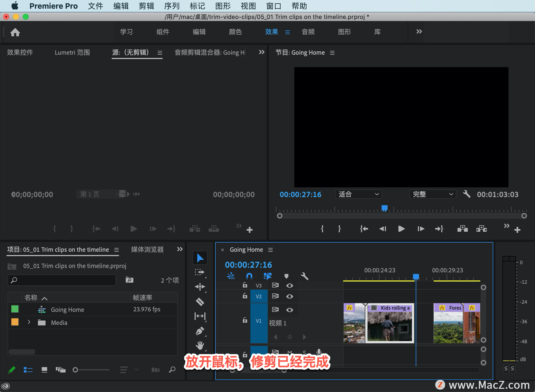535x392 pixels.
Task: Toggle track V3 visibility eye
Action: click(x=290, y=286)
